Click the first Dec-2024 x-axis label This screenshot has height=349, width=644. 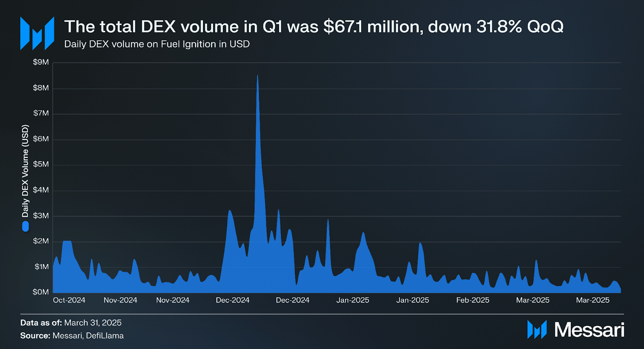point(233,300)
